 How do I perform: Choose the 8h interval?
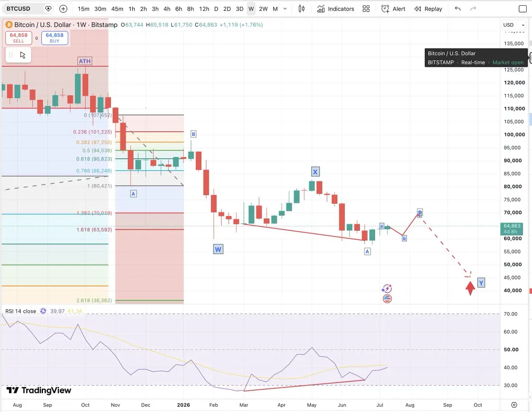(x=190, y=9)
